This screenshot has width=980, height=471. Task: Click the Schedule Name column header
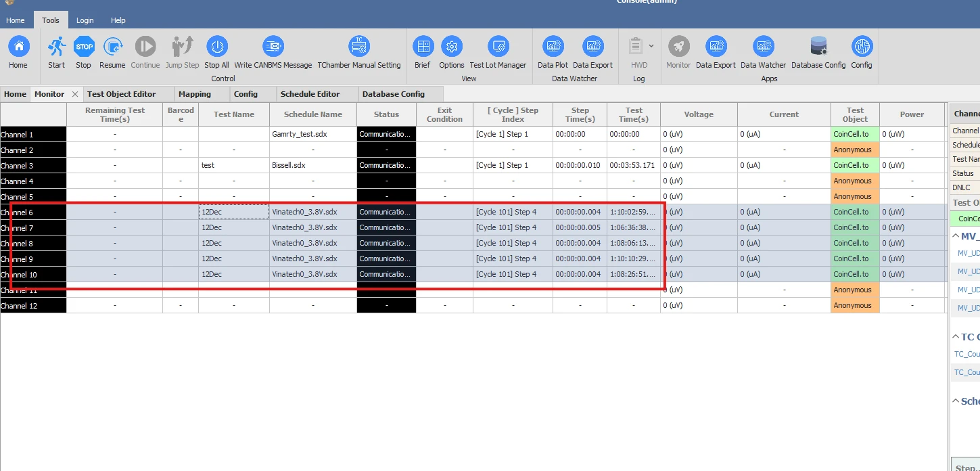tap(313, 114)
